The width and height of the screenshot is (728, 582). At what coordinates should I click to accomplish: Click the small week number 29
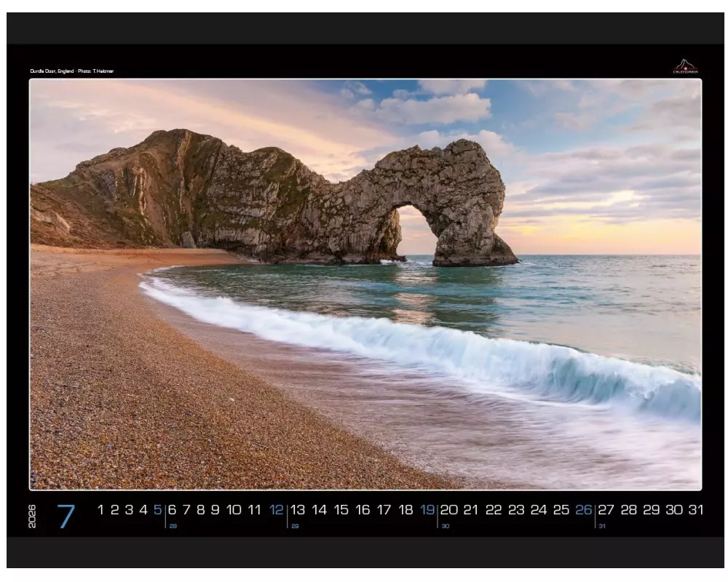[x=295, y=526]
